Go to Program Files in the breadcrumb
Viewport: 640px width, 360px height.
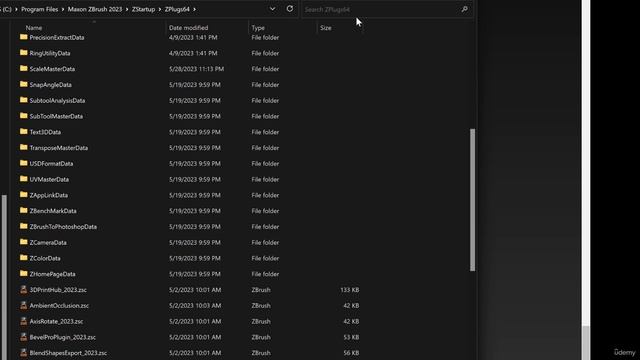[40, 9]
